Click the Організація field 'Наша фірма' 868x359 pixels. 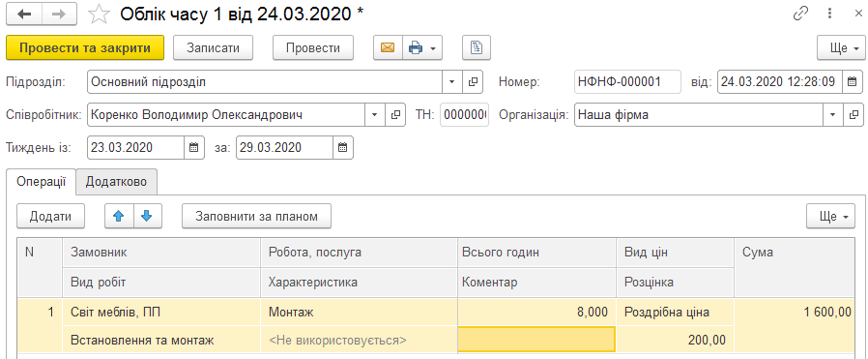(x=699, y=115)
